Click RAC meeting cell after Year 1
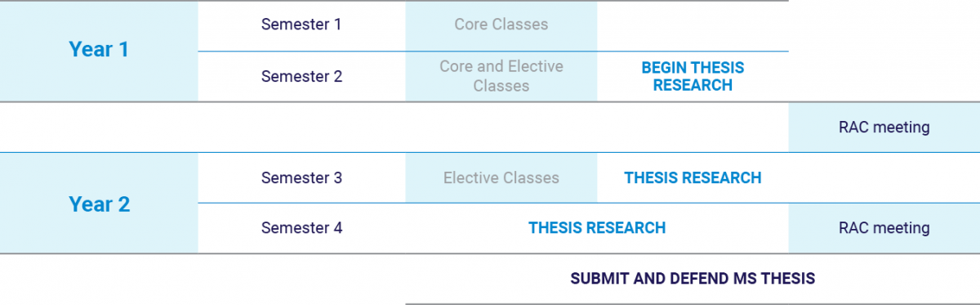The width and height of the screenshot is (980, 305). [884, 127]
